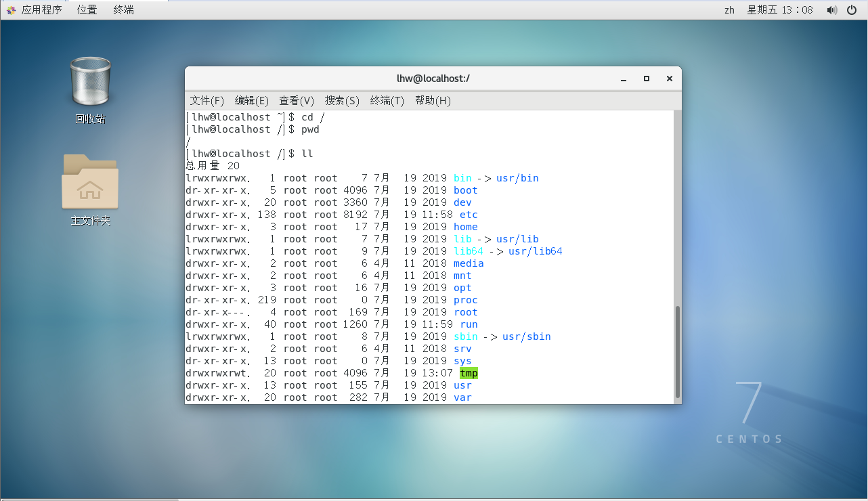Open the Recycle Bin desktop icon

(x=90, y=83)
